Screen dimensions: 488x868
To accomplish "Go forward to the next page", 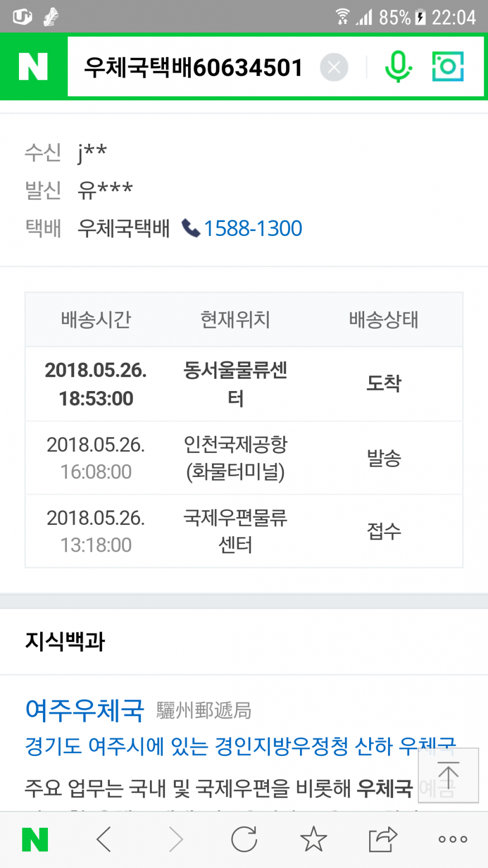I will (175, 839).
